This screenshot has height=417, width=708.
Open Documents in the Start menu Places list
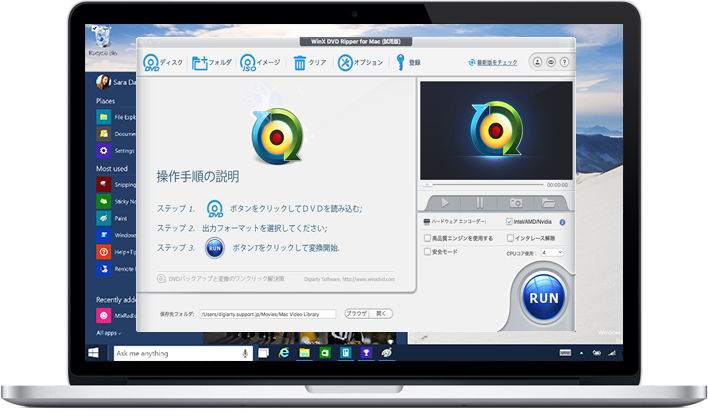[x=116, y=134]
